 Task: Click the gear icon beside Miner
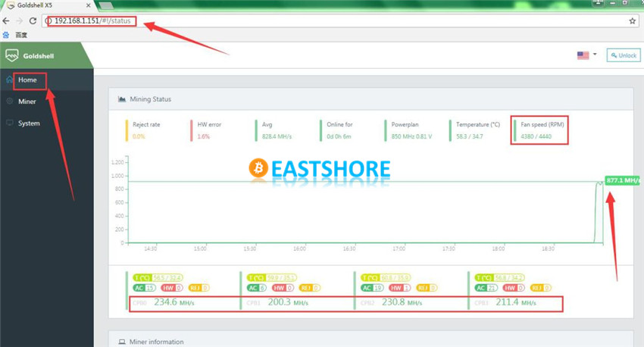coord(9,101)
